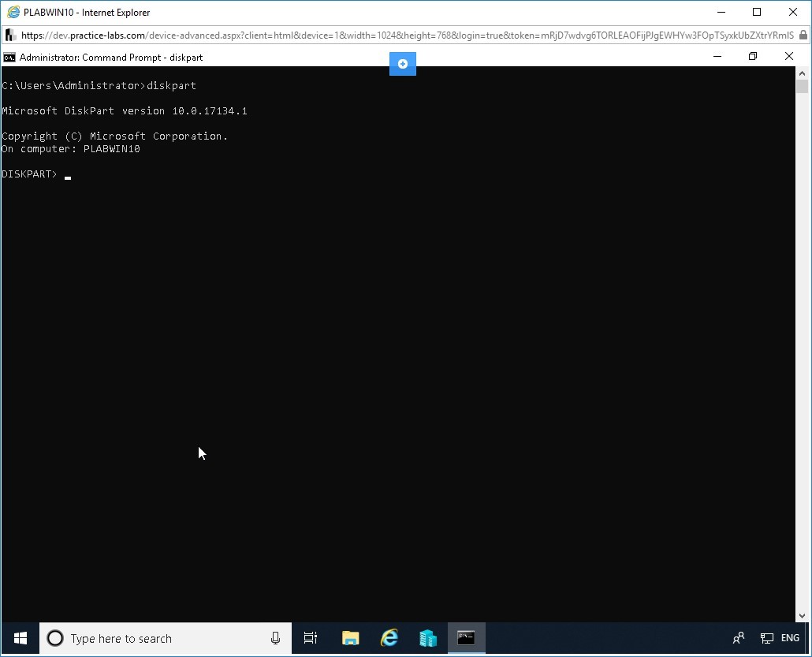Minimize the Internet Explorer window
812x657 pixels.
[721, 12]
